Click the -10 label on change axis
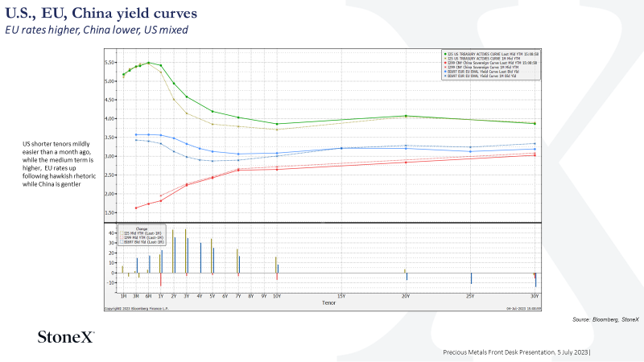The height and width of the screenshot is (362, 644). point(110,283)
